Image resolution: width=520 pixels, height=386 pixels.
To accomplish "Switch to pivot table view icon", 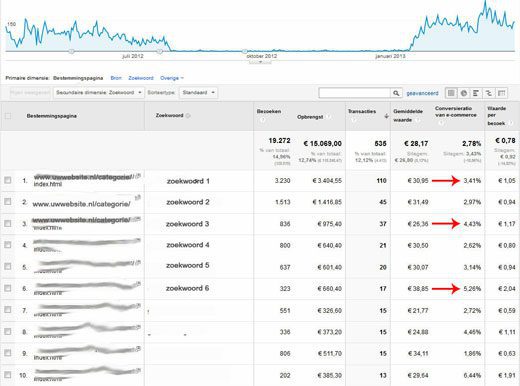I will 501,93.
